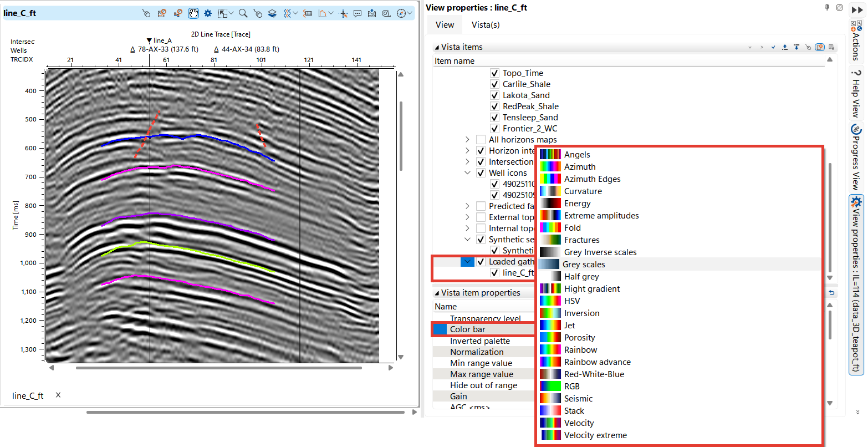Uncheck the Tensleep_Sand horizon
The height and width of the screenshot is (447, 868).
click(494, 117)
